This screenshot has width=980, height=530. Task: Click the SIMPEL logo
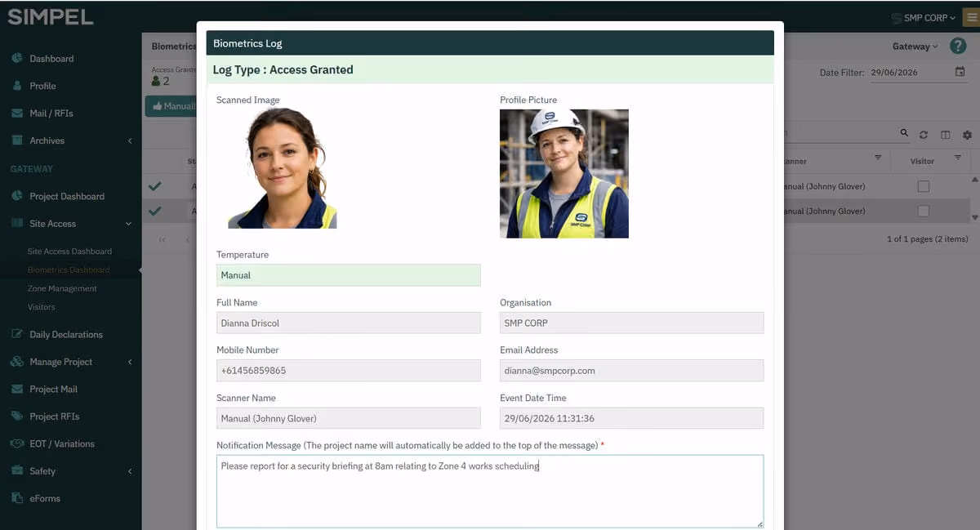(x=51, y=17)
